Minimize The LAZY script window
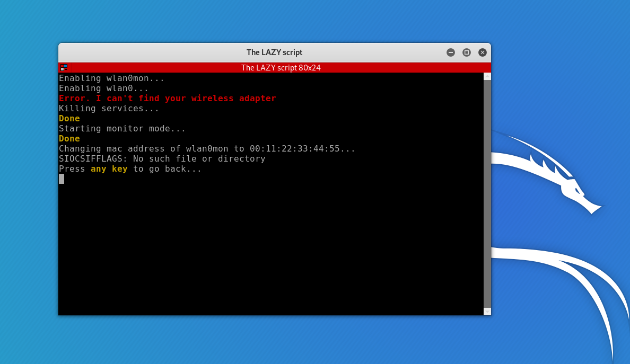 pos(451,52)
